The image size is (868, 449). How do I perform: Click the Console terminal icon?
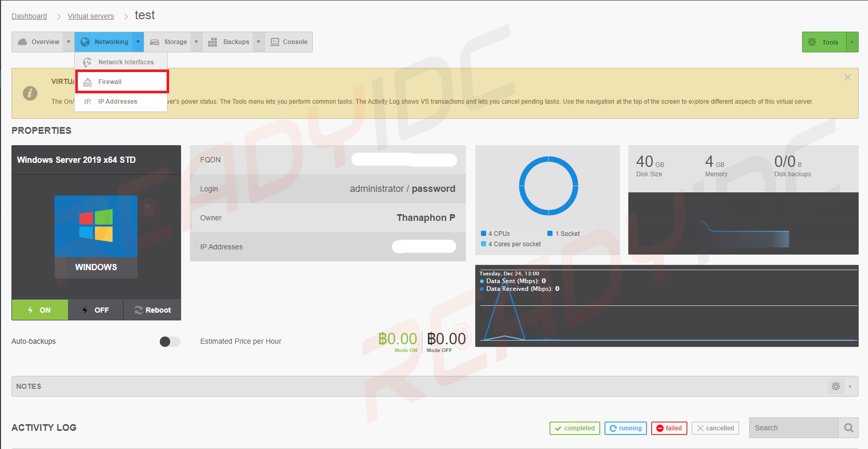[x=275, y=42]
